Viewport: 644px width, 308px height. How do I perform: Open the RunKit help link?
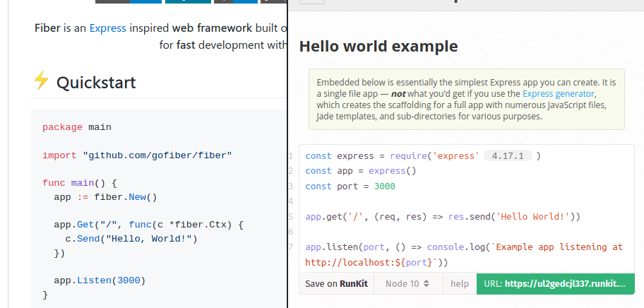[460, 284]
